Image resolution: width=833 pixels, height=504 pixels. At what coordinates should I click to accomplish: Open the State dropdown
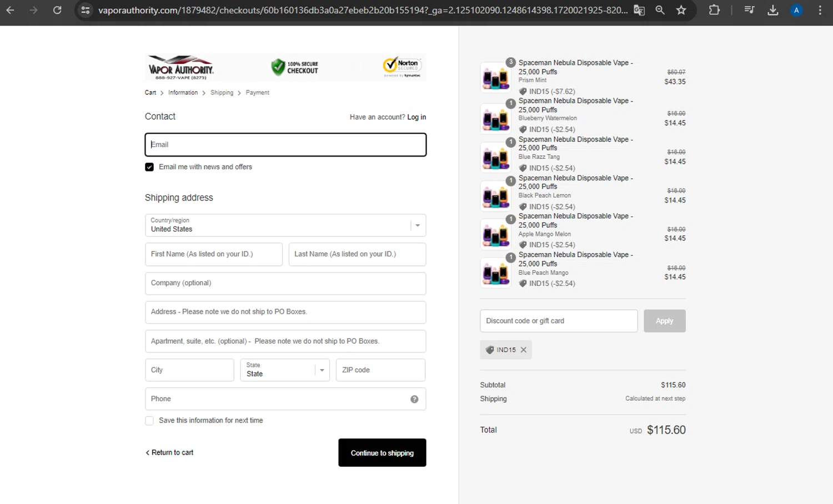tap(285, 370)
